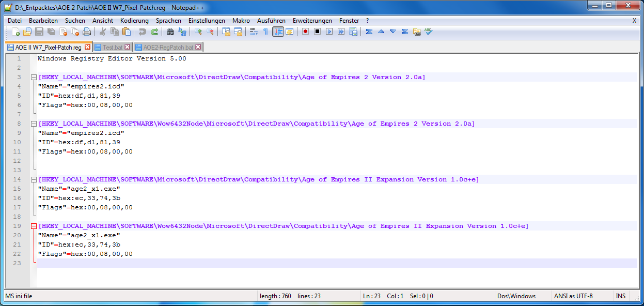The height and width of the screenshot is (306, 644).
Task: Select the AOE II W7_Pixel-Patch.reg tab
Action: pyautogui.click(x=49, y=47)
